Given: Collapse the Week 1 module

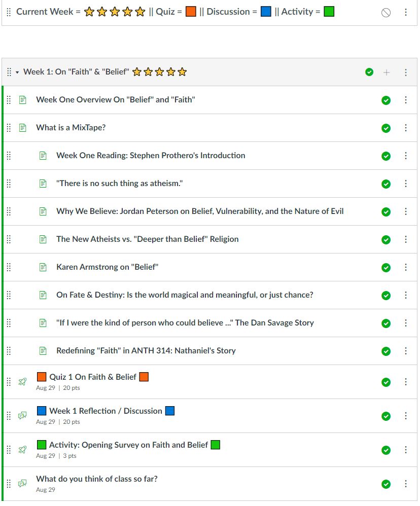Looking at the screenshot, I should [17, 73].
